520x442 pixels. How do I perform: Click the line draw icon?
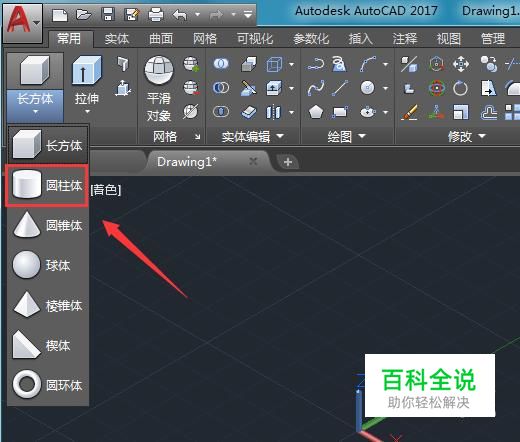pos(340,88)
